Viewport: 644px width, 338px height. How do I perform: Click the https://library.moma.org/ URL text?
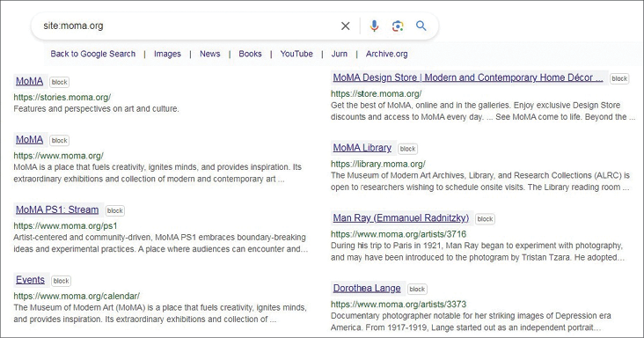click(378, 164)
